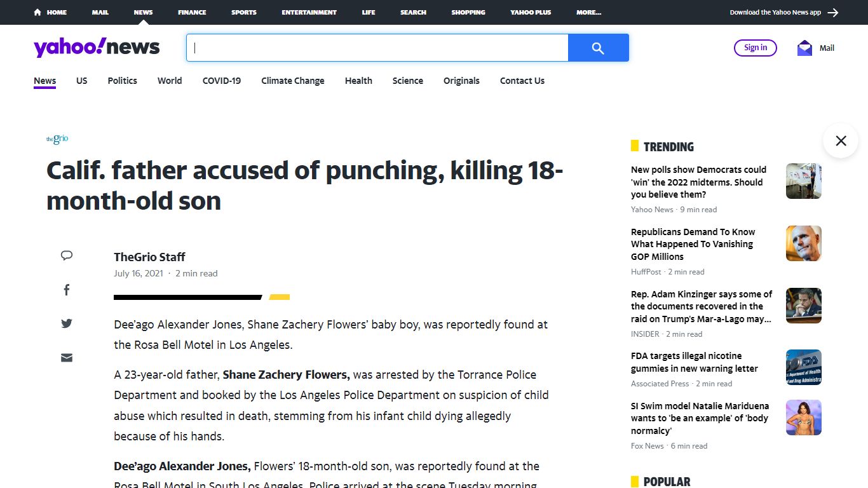Click the FDA story thumbnail
The width and height of the screenshot is (868, 488).
(x=804, y=367)
